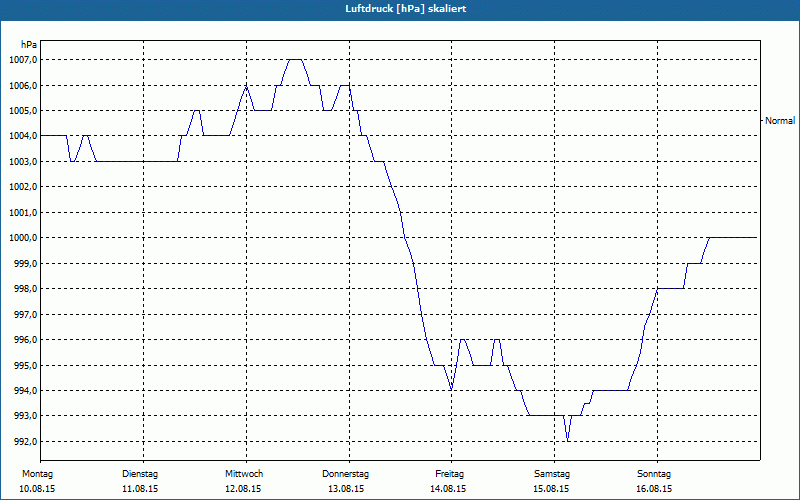Click the date 14.08.15
This screenshot has height=500, width=800.
[x=448, y=489]
